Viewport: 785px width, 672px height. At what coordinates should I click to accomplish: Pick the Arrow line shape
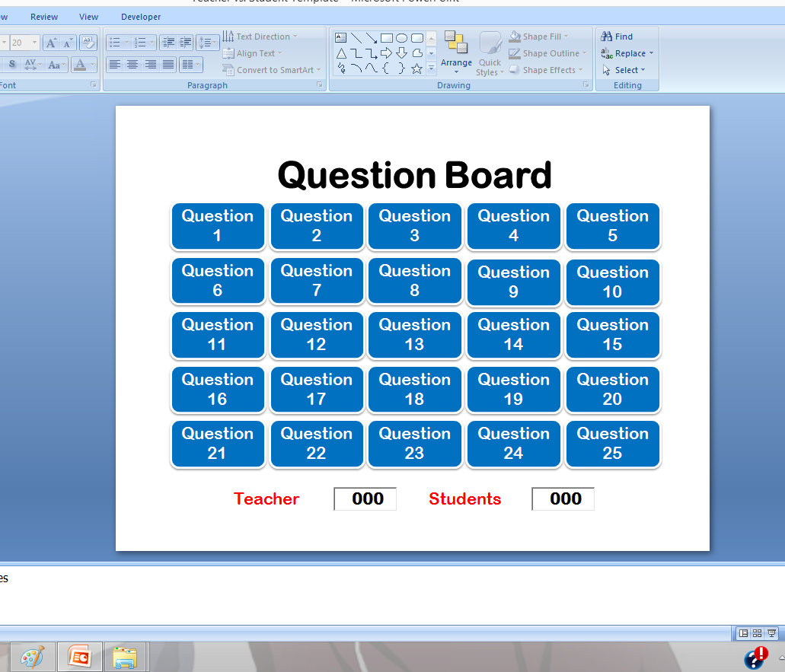(x=371, y=37)
